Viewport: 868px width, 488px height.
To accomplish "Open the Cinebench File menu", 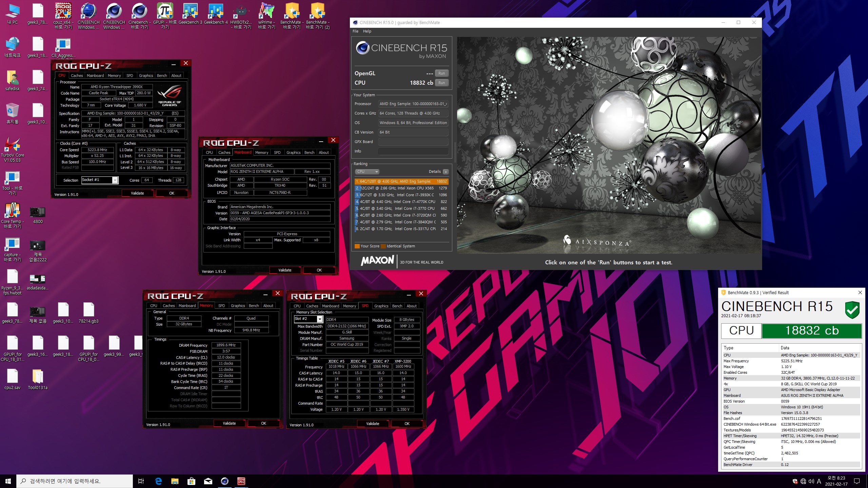I will (355, 31).
